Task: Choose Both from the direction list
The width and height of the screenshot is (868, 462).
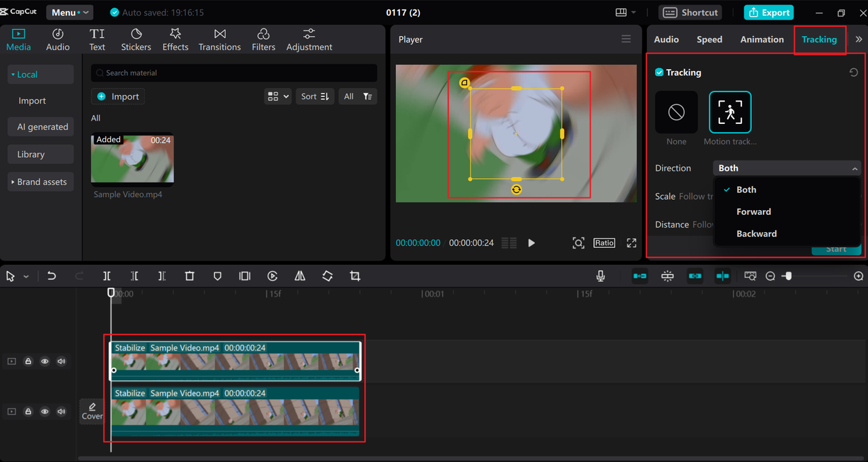Action: (x=787, y=190)
